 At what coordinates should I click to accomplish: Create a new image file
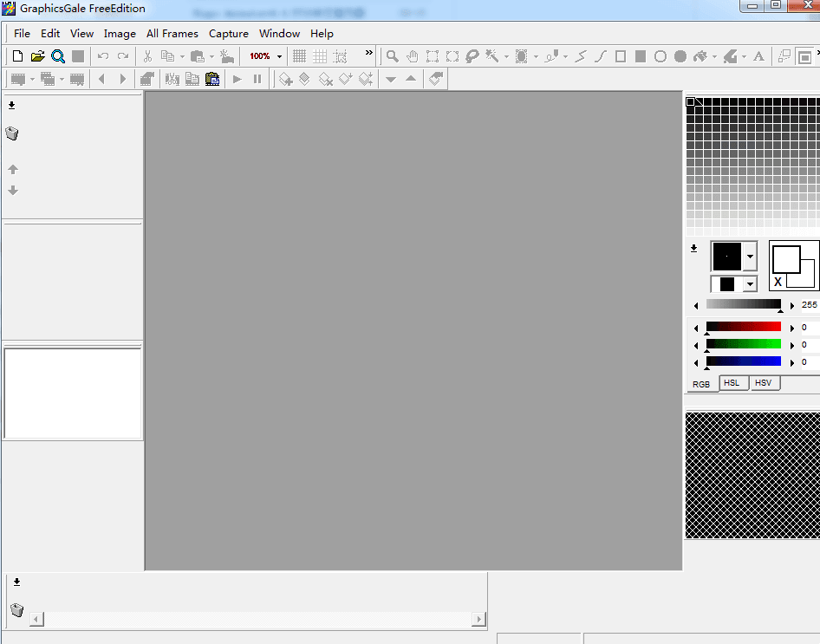tap(18, 56)
